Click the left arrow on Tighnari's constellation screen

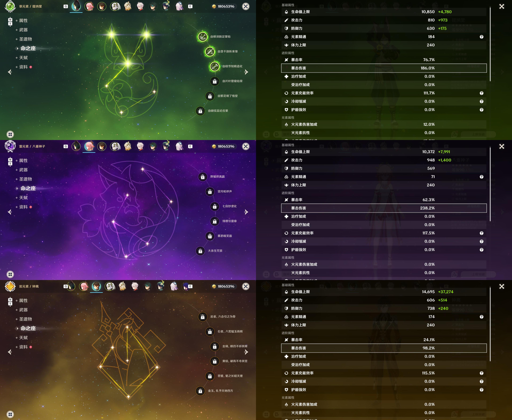point(10,72)
